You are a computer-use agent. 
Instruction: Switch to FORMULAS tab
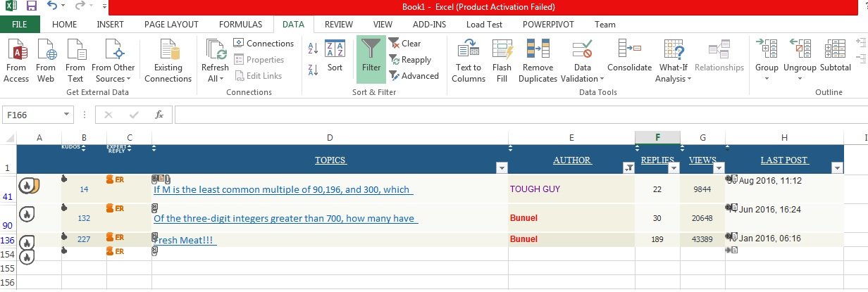point(240,24)
